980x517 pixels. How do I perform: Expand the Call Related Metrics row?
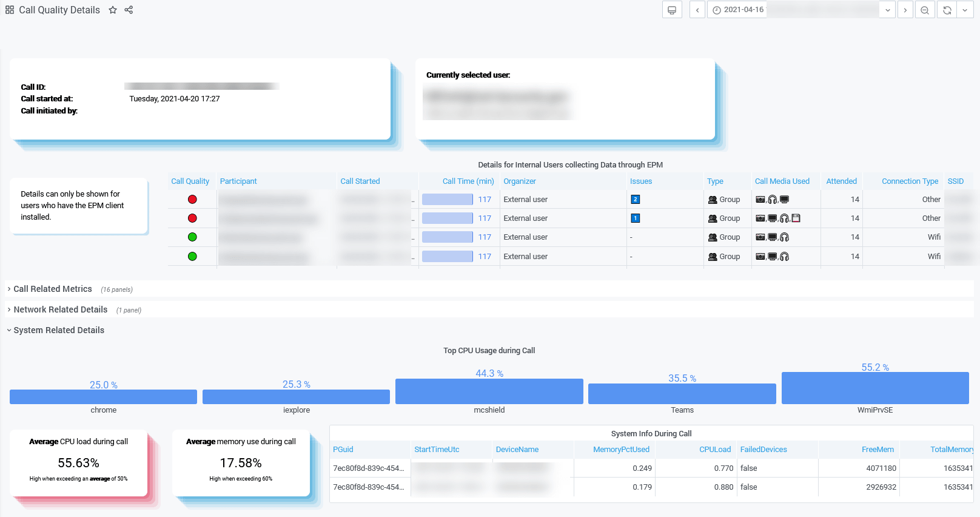(x=53, y=289)
